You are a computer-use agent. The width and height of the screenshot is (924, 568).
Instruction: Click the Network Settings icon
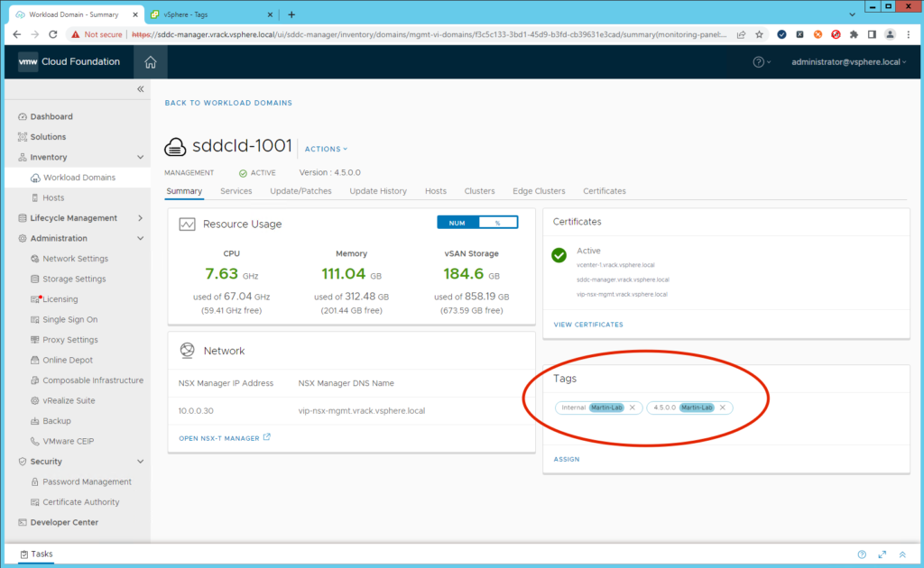[35, 259]
